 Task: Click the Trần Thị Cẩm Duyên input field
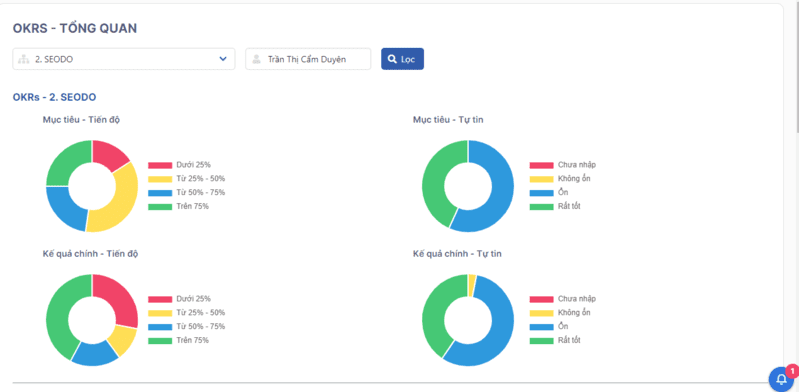(308, 59)
